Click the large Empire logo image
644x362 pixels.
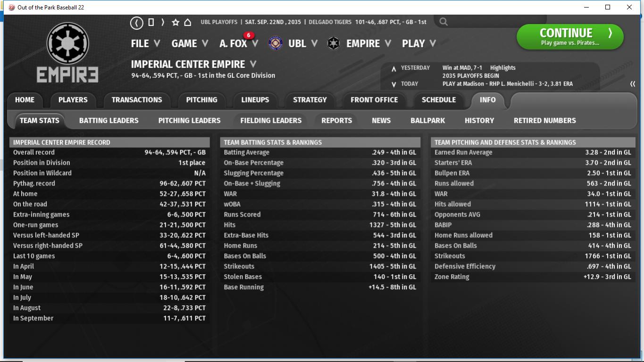pyautogui.click(x=68, y=53)
